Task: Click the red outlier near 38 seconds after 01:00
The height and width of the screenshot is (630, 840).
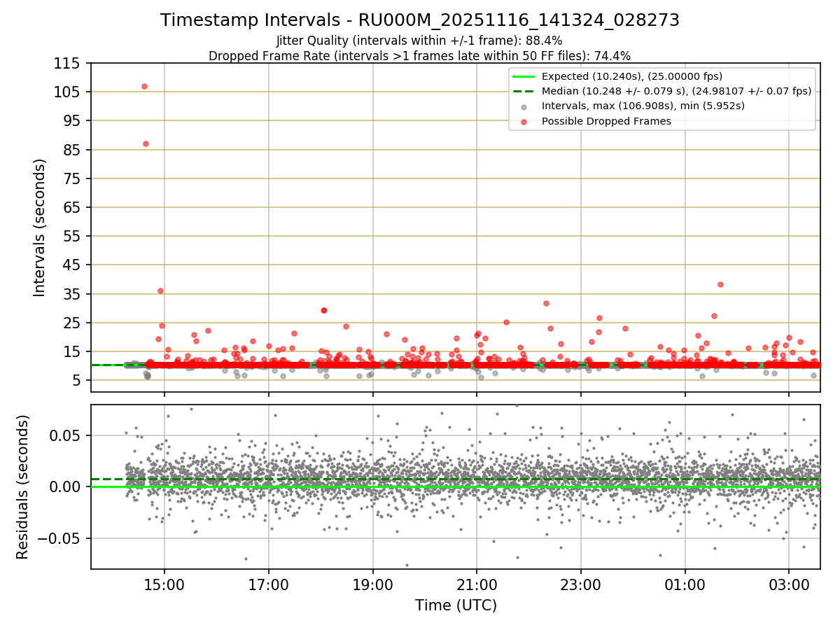Action: tap(720, 284)
